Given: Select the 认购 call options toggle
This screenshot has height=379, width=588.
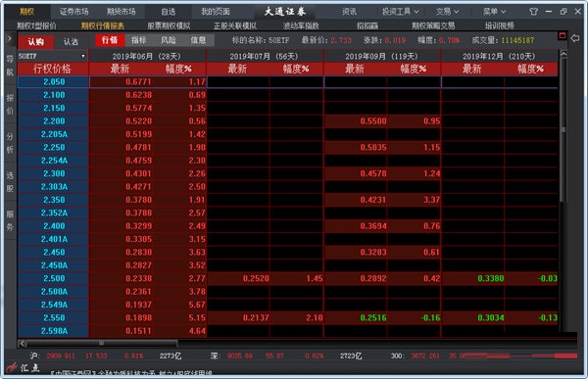Looking at the screenshot, I should 36,41.
